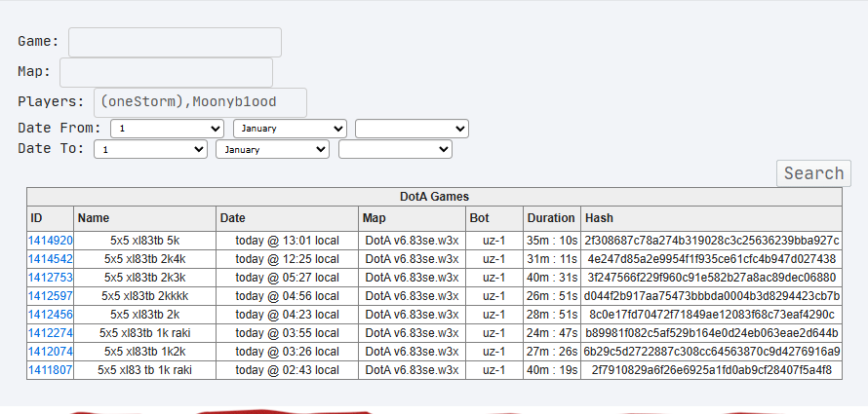Screen dimensions: 868x414
Task: Select hash starting with 2f7910829a6f
Action: [x=711, y=370]
